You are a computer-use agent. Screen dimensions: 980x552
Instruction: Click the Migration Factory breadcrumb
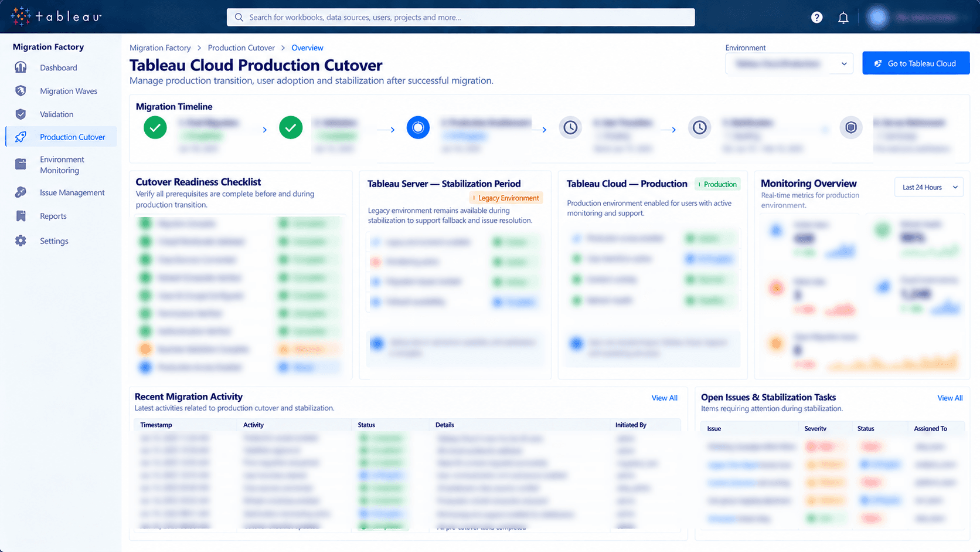pos(160,48)
